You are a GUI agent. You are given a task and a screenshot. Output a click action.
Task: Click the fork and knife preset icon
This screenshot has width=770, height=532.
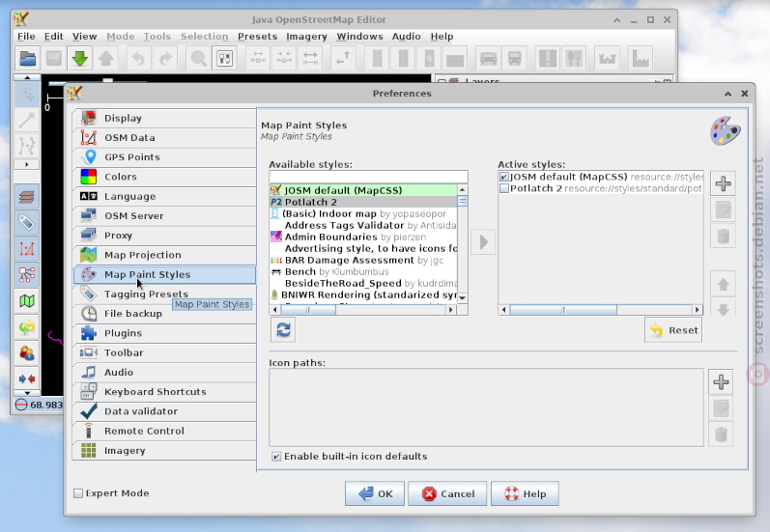pyautogui.click(x=574, y=59)
